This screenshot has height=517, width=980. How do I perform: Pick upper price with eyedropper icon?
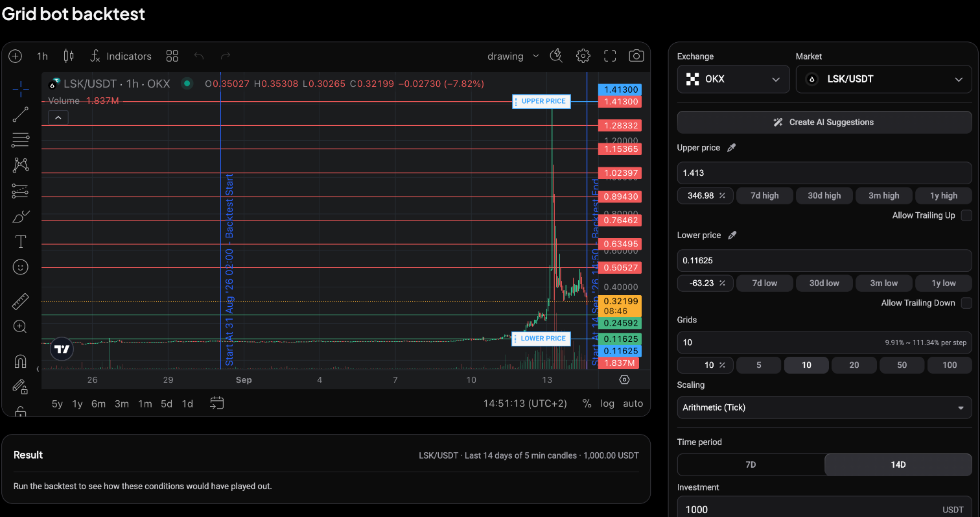point(732,148)
